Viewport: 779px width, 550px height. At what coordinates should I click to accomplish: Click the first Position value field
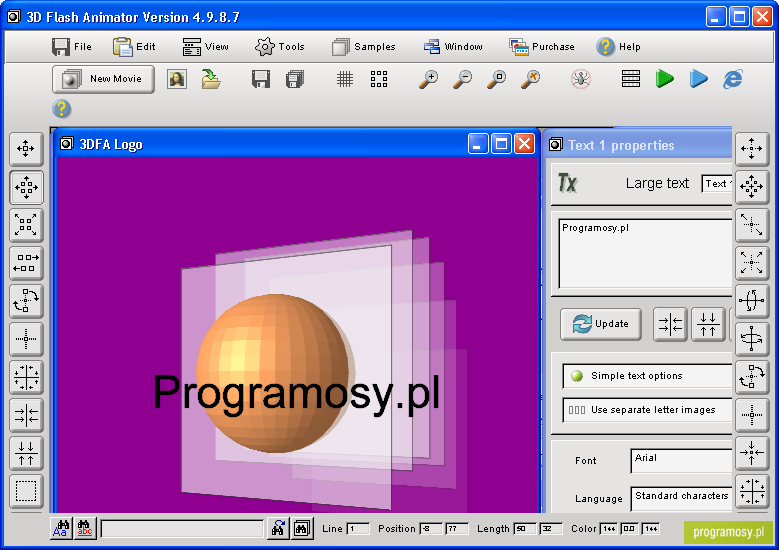pos(431,529)
